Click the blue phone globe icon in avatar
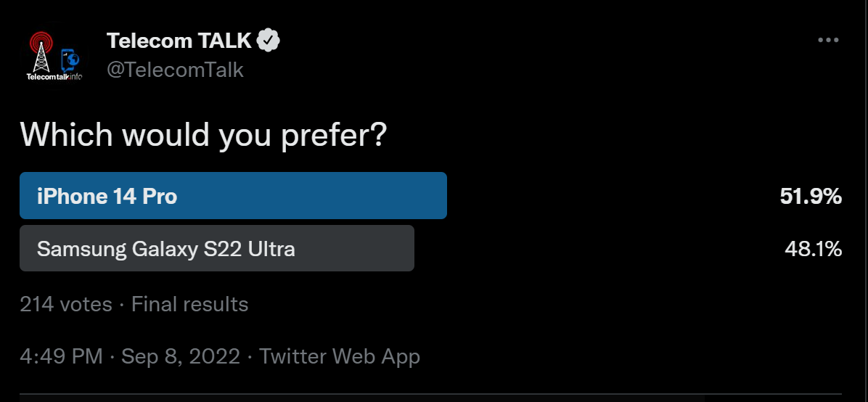The image size is (868, 402). tap(70, 60)
